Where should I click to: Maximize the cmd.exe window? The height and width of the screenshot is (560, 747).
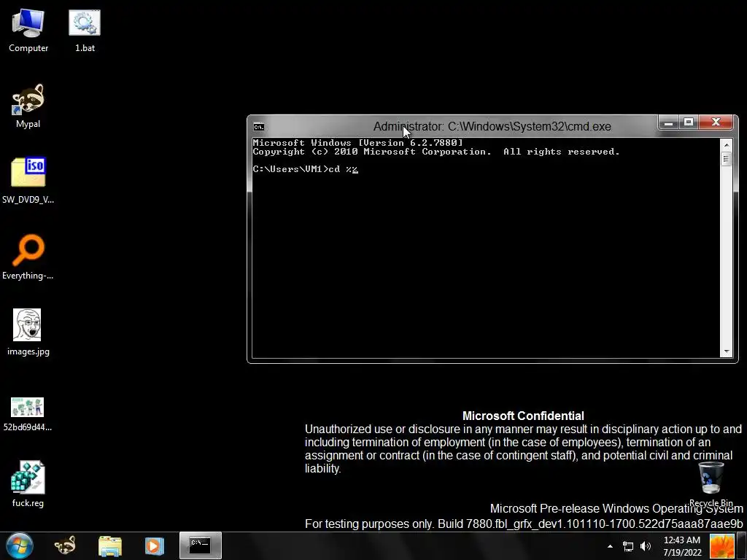[689, 122]
